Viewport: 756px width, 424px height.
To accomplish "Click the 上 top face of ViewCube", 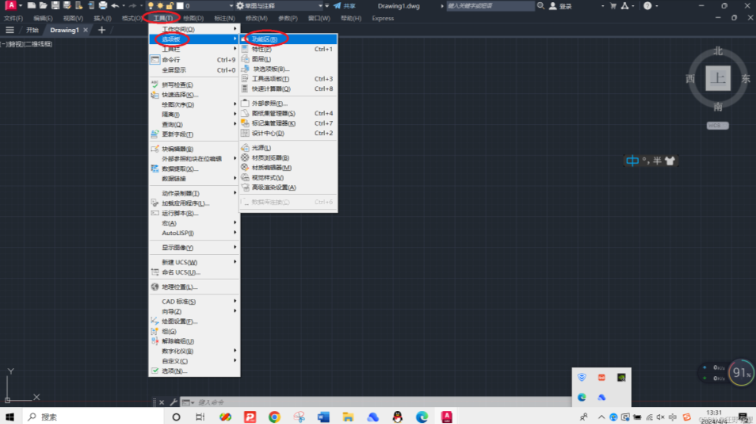I will click(x=717, y=78).
